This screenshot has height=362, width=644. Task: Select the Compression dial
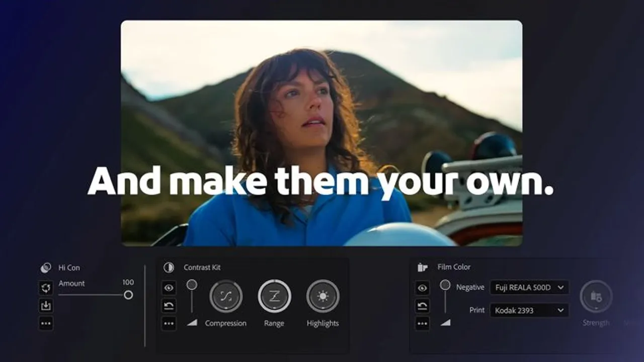[226, 296]
